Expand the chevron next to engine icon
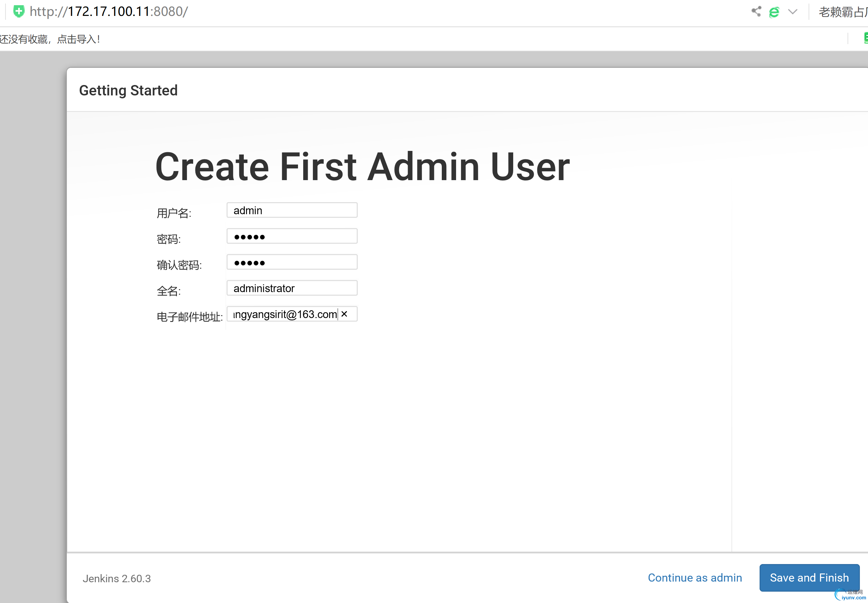Screen dimensions: 868x603 (x=792, y=12)
